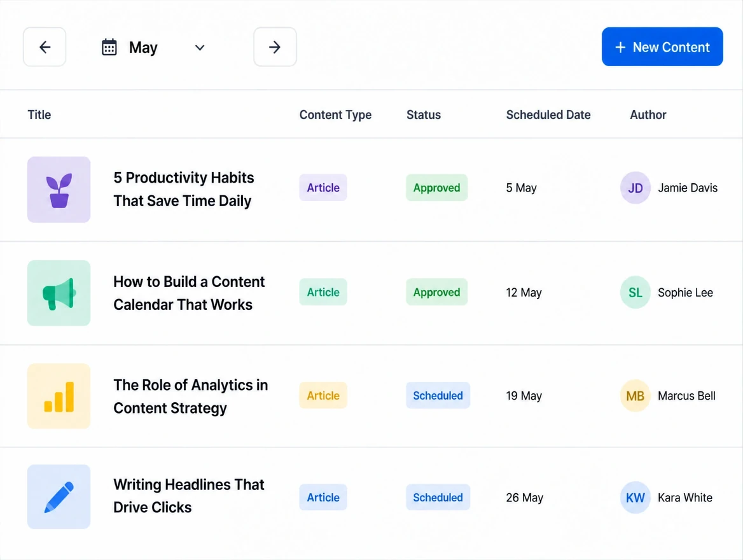Click the KW avatar
Viewport: 743px width, 560px height.
[635, 498]
